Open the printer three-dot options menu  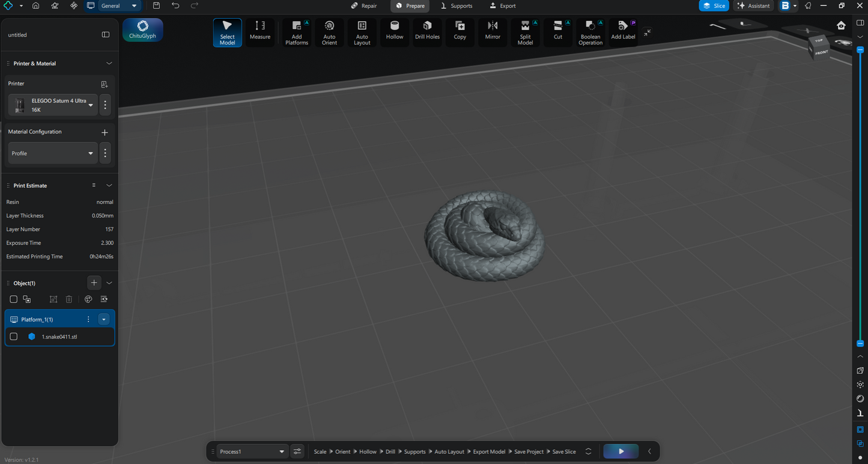click(x=105, y=105)
